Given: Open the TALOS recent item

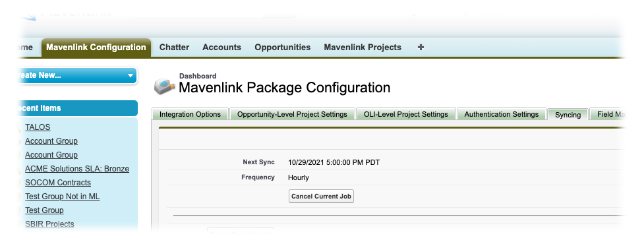Looking at the screenshot, I should click(x=38, y=127).
